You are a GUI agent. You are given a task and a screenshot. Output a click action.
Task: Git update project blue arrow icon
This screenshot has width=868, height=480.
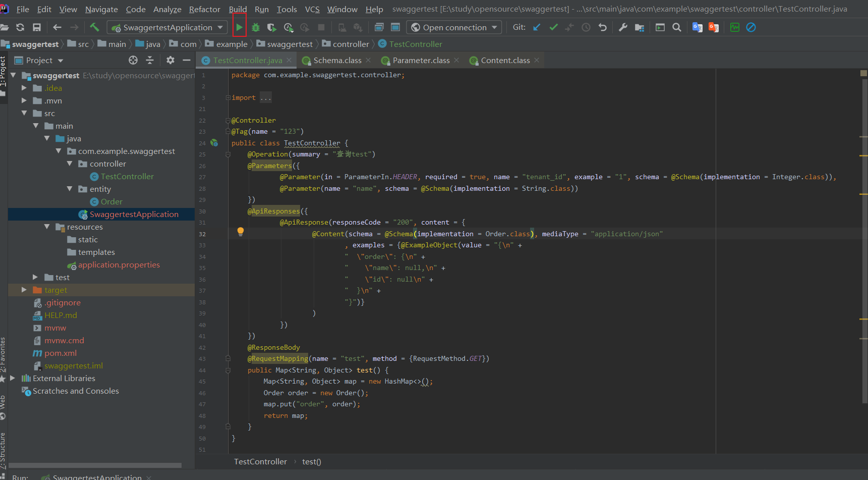[537, 27]
